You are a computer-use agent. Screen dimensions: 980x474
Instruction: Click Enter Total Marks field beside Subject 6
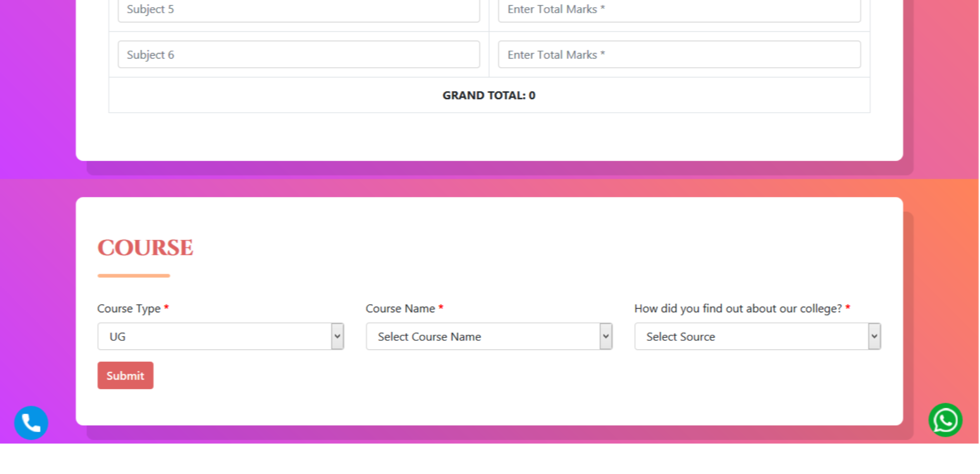679,55
